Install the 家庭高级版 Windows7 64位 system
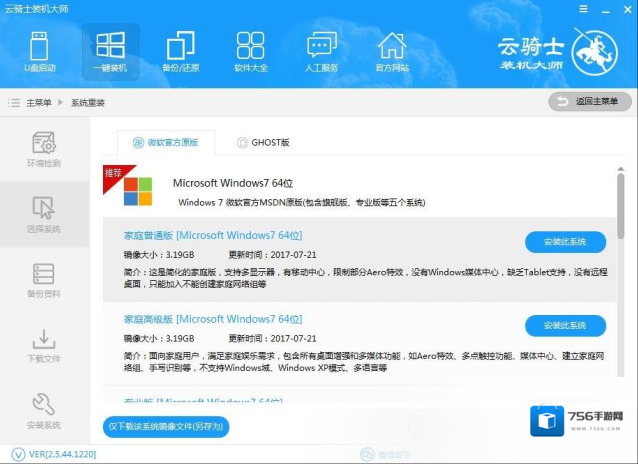This screenshot has width=638, height=464. (x=565, y=326)
